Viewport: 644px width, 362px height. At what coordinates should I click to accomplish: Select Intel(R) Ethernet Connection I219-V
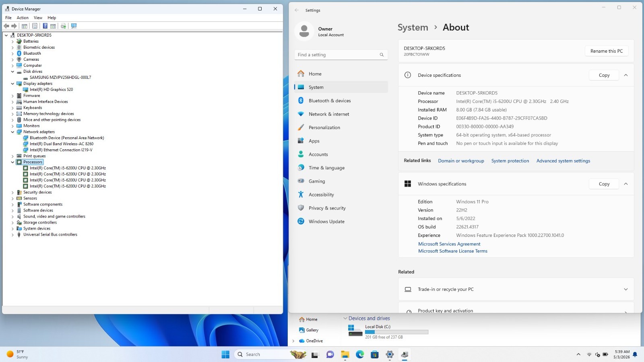(61, 150)
